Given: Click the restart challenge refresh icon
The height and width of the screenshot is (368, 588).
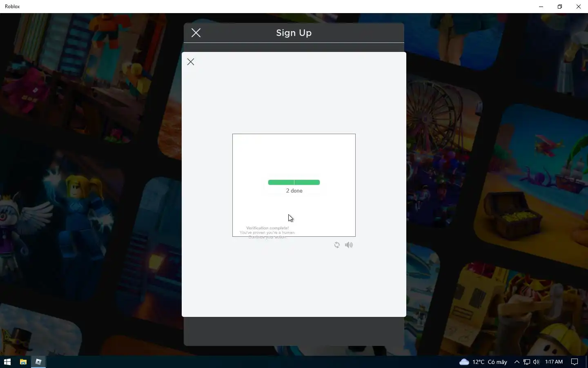Looking at the screenshot, I should click(x=337, y=245).
